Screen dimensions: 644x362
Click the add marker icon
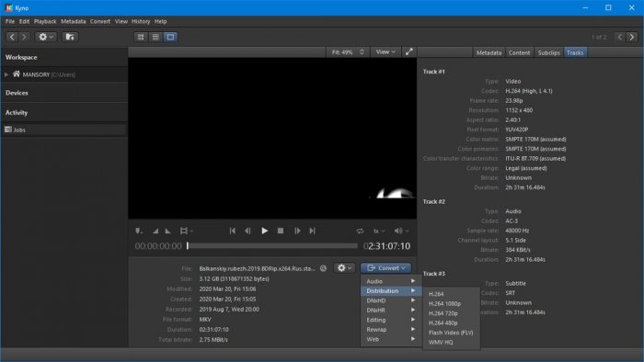pyautogui.click(x=139, y=232)
